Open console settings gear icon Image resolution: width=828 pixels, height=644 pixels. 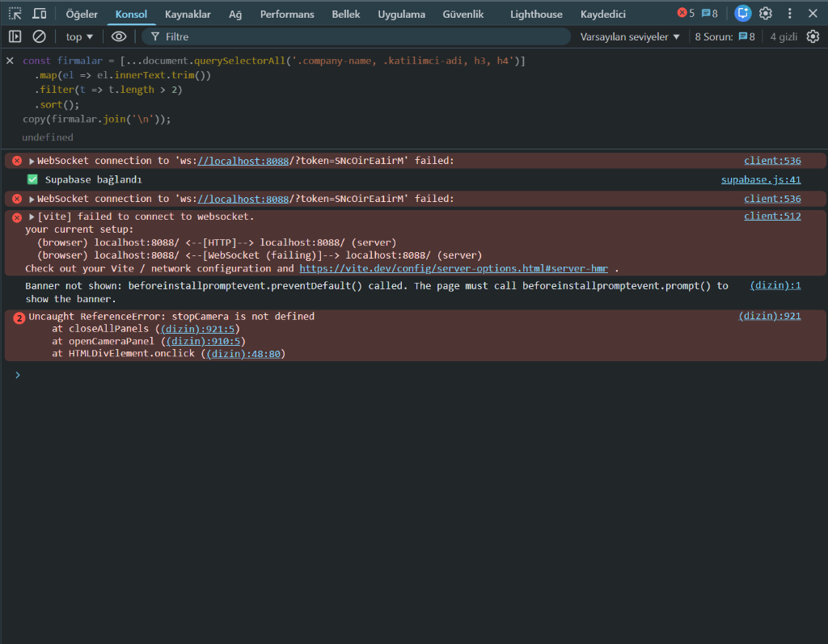(x=813, y=36)
